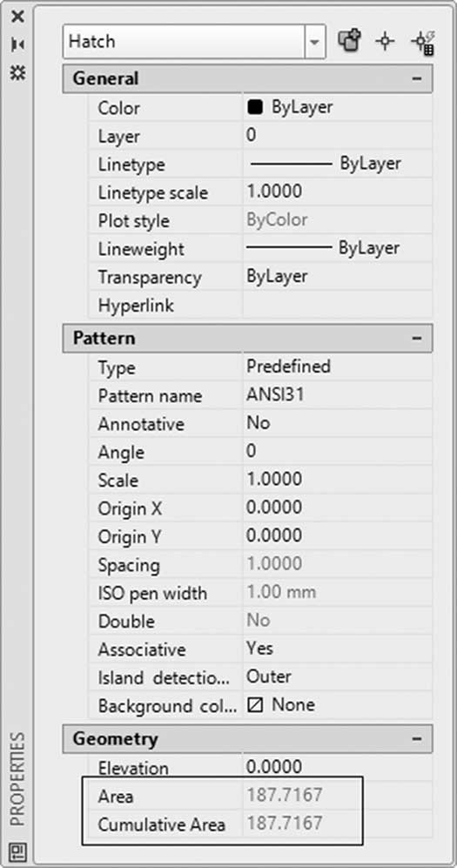Viewport: 457px width, 868px height.
Task: Click the Background color None swatch
Action: (254, 704)
